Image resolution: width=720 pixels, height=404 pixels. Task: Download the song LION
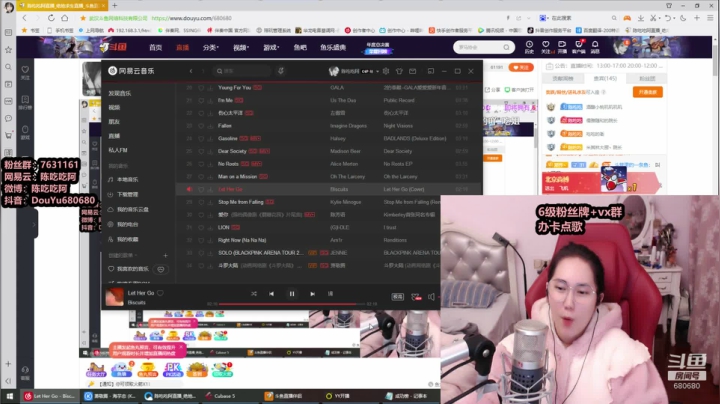(x=210, y=227)
